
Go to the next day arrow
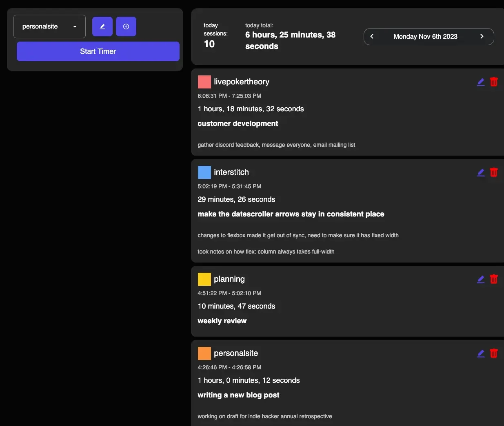482,36
